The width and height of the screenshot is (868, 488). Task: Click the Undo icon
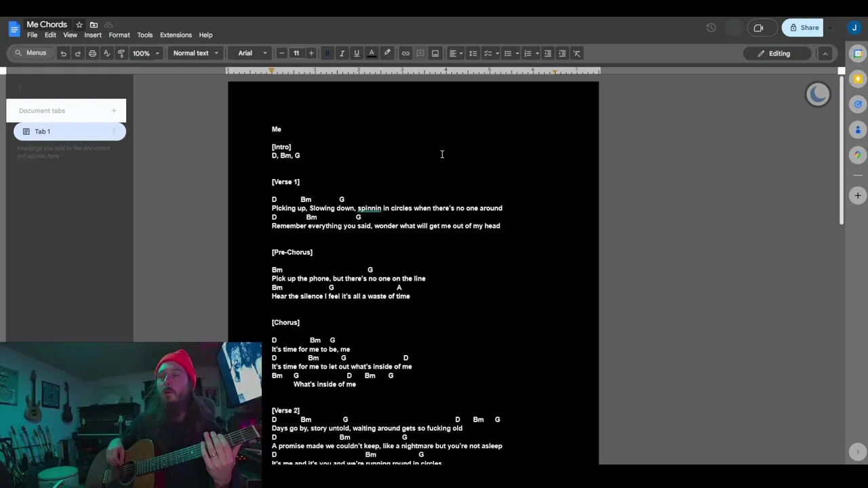pyautogui.click(x=63, y=54)
